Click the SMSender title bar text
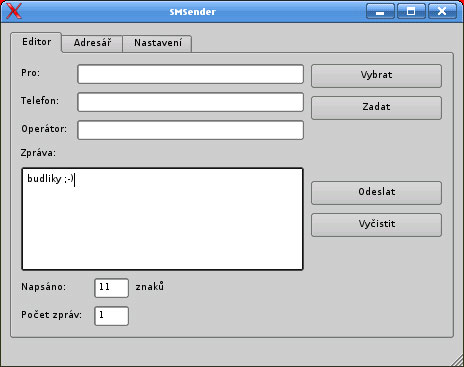This screenshot has width=464, height=367. pos(193,12)
